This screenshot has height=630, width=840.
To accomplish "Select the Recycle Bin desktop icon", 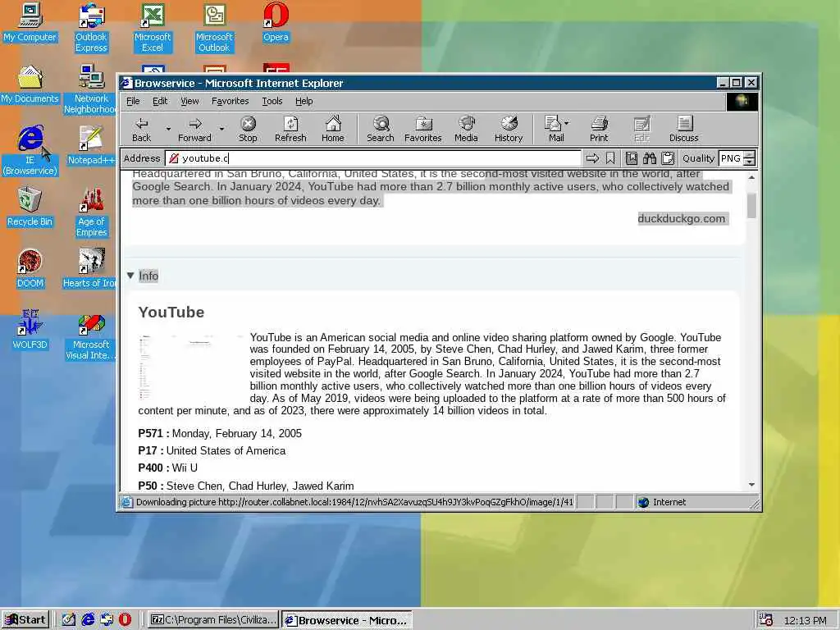I will 30,208.
